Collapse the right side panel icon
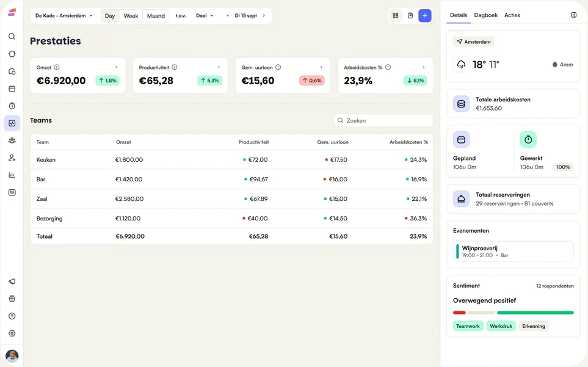Viewport: 588px width, 367px height. [x=574, y=15]
